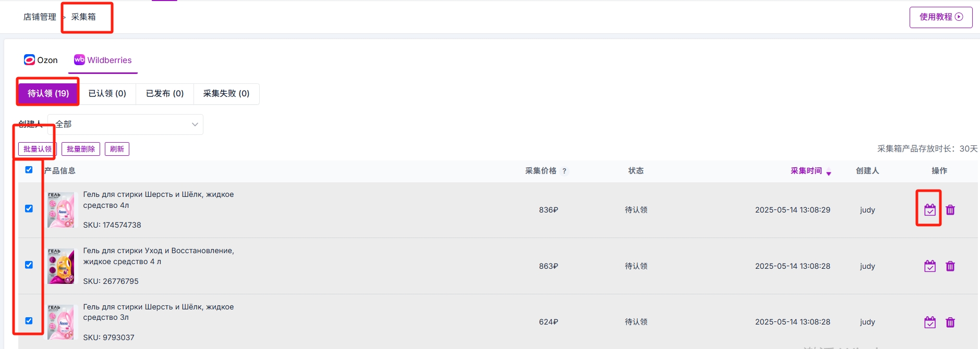
Task: Click the 批量认领 button
Action: pos(38,149)
